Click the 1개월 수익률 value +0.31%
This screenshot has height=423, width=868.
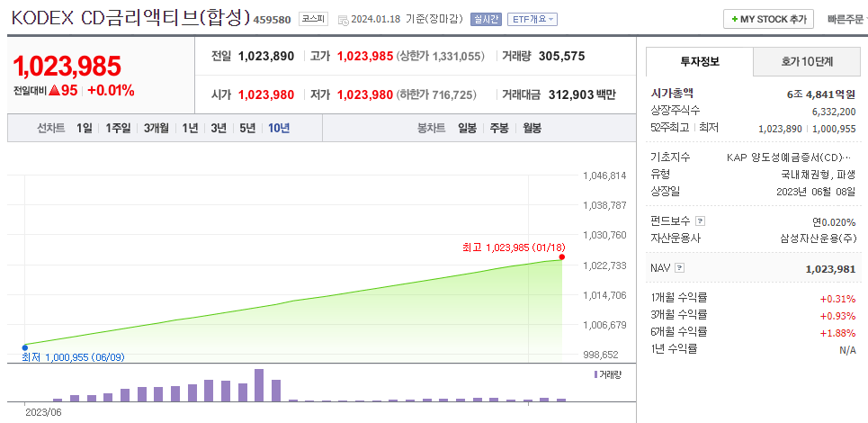pyautogui.click(x=837, y=299)
